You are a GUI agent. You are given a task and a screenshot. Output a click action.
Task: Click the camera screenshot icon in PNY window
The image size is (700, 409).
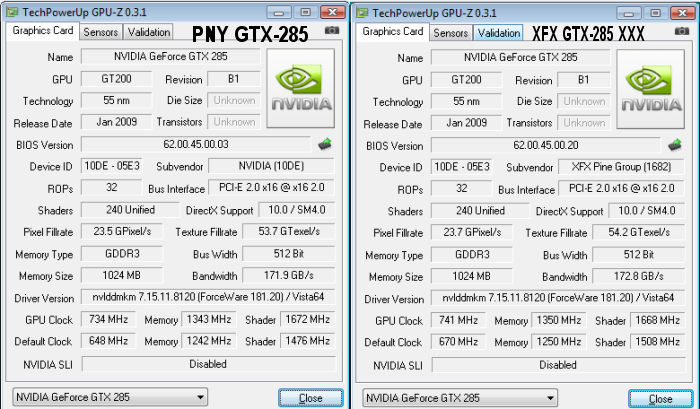pos(332,30)
